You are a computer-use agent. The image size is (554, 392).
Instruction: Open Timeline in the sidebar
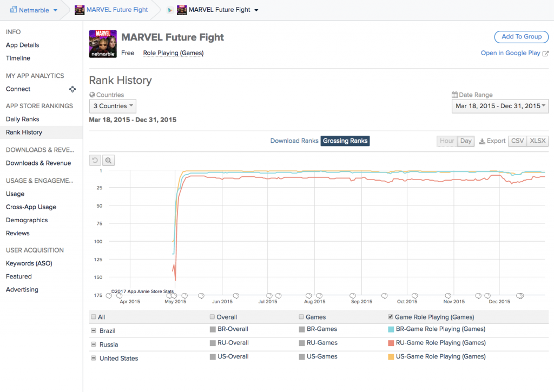tap(18, 58)
